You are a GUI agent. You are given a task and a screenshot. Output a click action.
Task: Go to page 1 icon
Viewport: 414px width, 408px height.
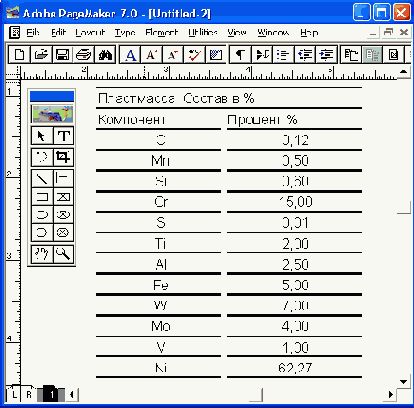pos(52,395)
